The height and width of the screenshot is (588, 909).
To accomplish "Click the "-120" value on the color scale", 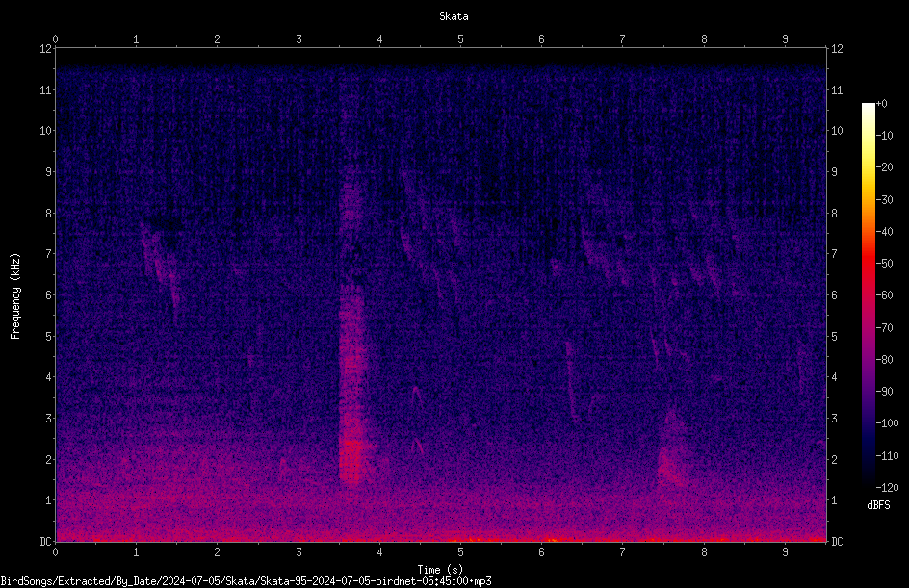I will coord(887,488).
